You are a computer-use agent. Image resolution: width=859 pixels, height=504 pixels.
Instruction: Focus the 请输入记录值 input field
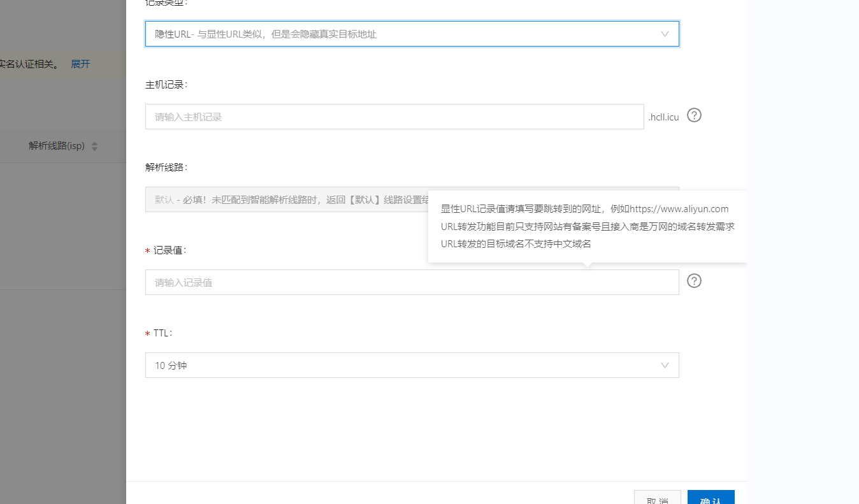tap(412, 282)
